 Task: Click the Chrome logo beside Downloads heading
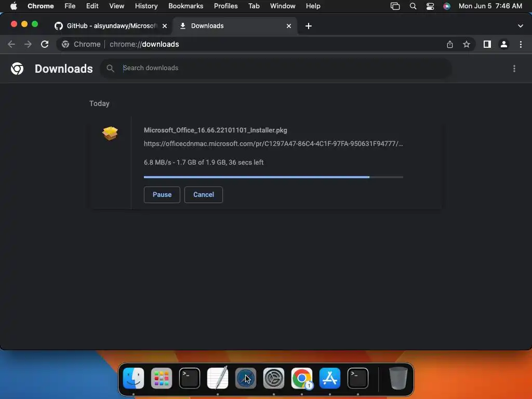coord(17,69)
